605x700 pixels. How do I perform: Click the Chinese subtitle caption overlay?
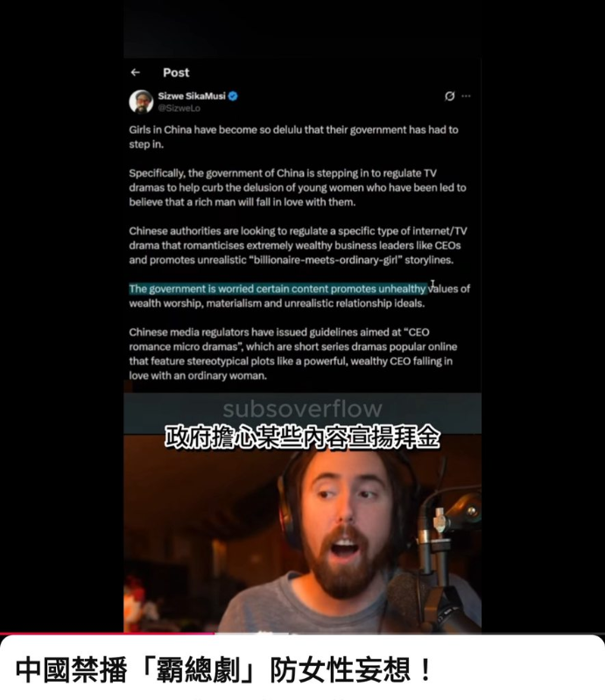pyautogui.click(x=303, y=437)
